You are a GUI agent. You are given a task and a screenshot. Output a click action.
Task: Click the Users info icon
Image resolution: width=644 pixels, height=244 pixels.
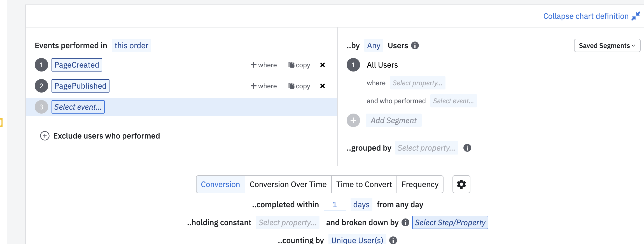(415, 45)
